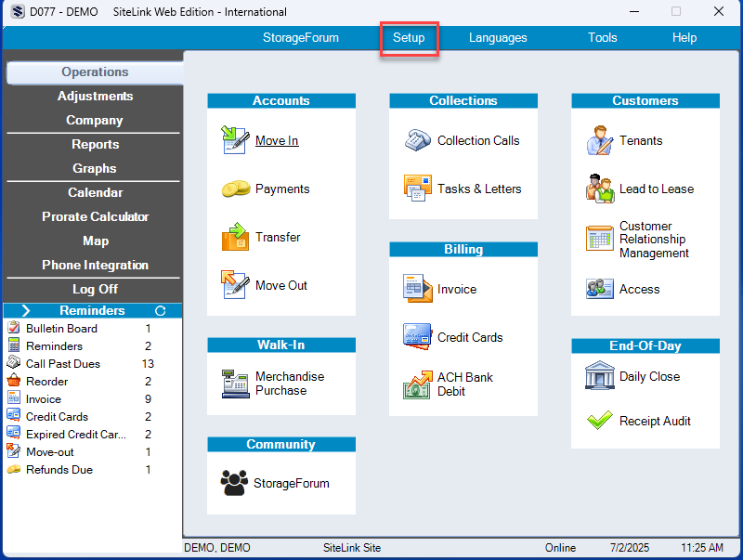
Task: Click the Credit Cards icon in Billing
Action: (x=417, y=336)
